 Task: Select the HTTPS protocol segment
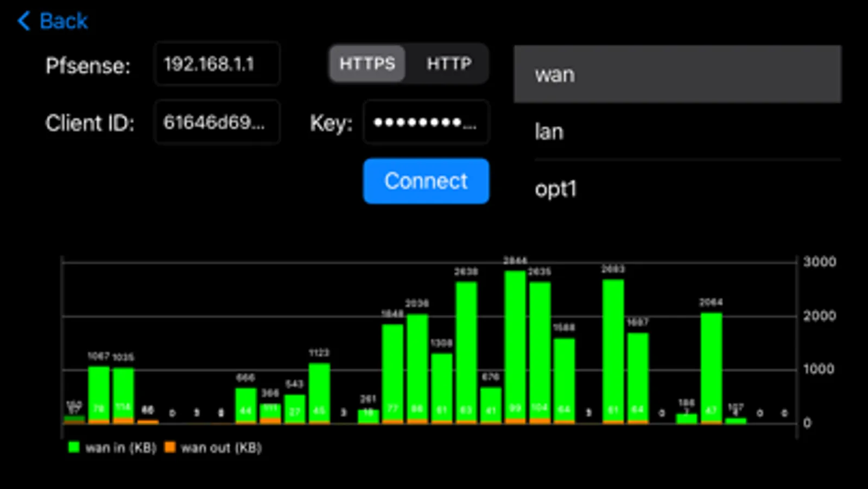(x=368, y=64)
